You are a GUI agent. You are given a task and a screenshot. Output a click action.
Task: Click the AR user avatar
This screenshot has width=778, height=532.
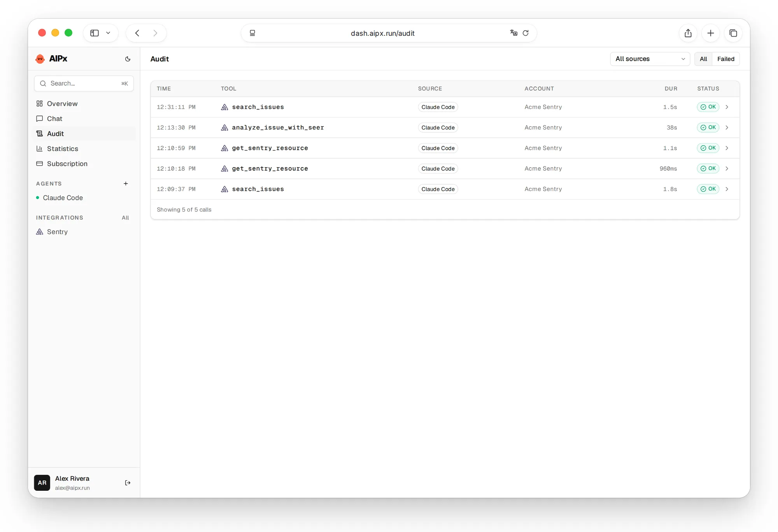click(x=42, y=483)
